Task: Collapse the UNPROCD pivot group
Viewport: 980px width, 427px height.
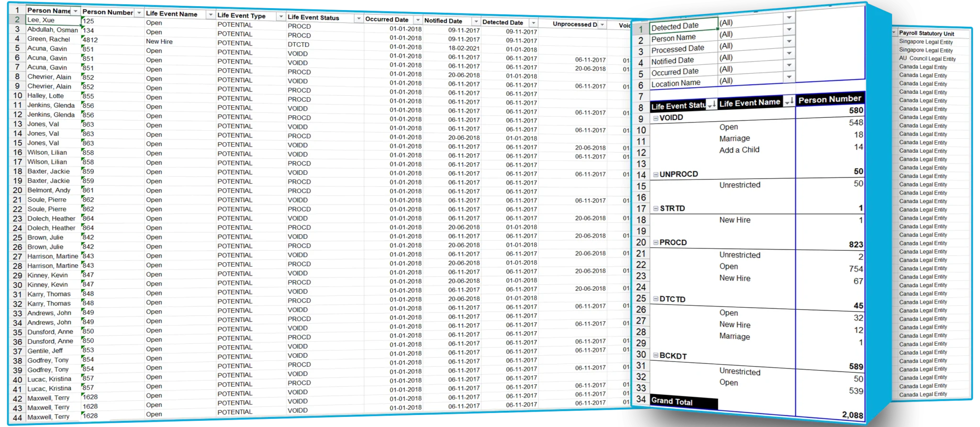Action: pos(656,175)
